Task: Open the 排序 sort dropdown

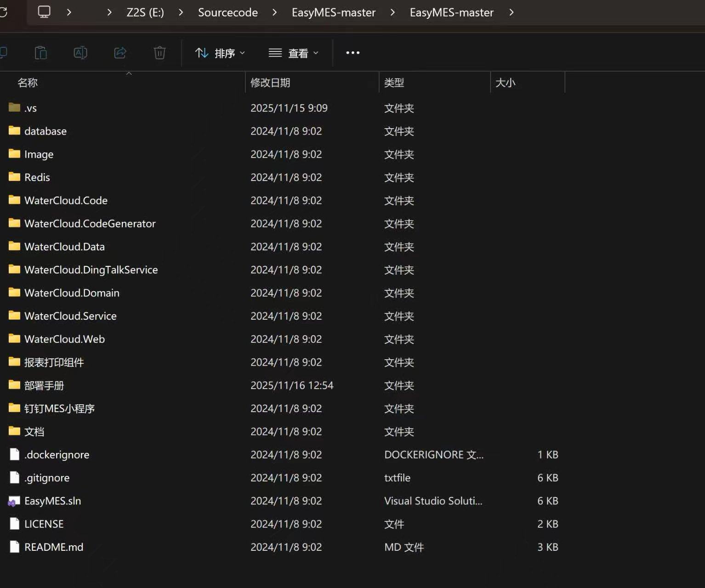Action: 220,53
